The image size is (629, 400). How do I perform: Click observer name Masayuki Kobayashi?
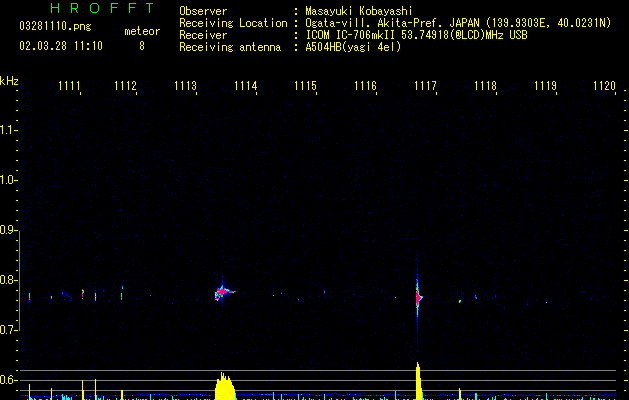[x=359, y=11]
